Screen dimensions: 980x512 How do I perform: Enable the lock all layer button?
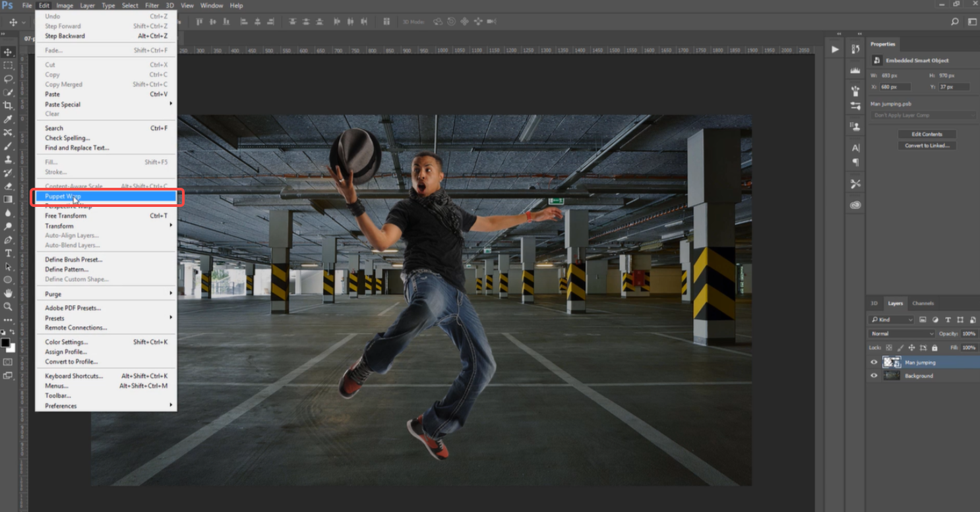coord(934,347)
